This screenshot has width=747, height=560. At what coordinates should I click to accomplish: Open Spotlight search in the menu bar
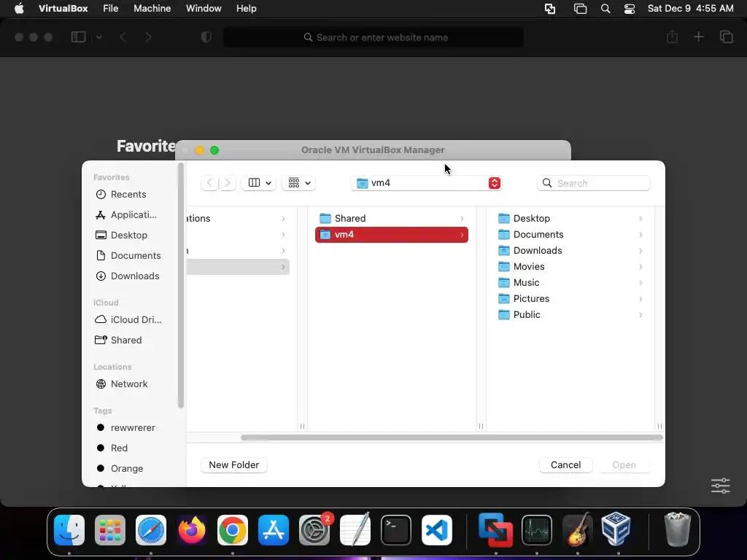[x=605, y=9]
